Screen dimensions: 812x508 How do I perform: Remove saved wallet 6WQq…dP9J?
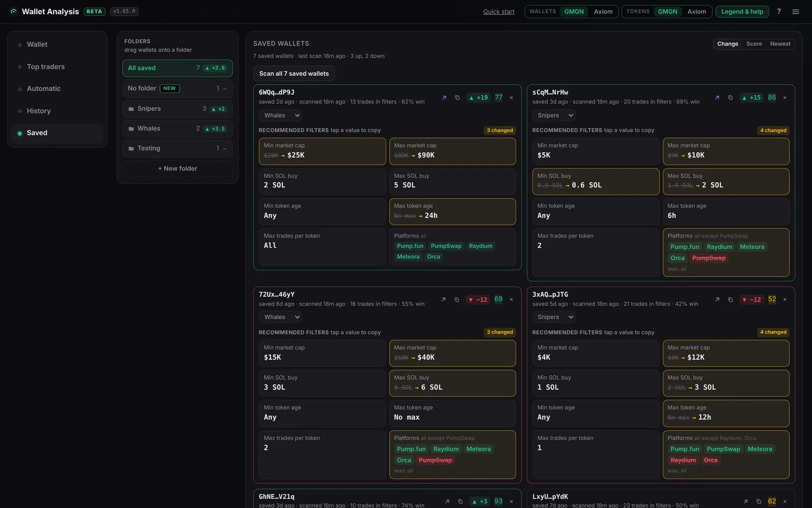512,98
